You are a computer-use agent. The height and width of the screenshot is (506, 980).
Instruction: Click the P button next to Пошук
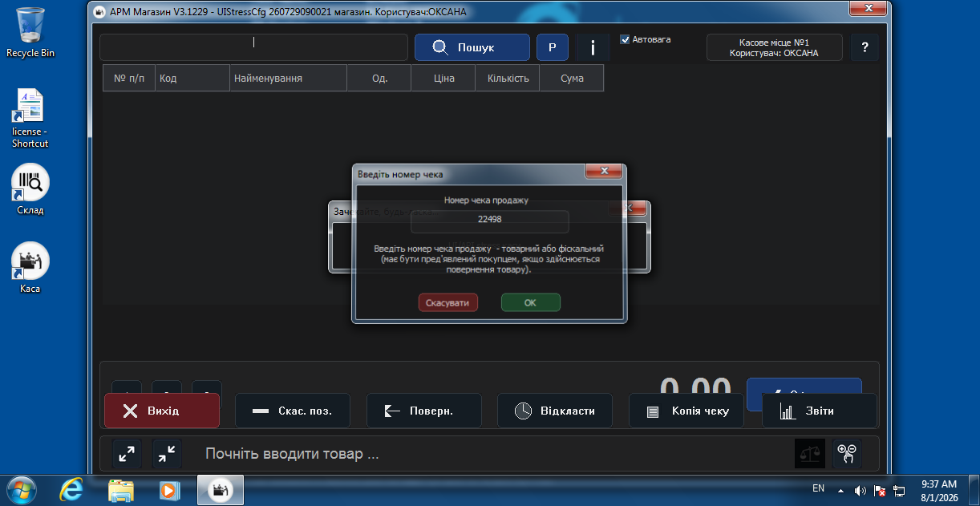(x=552, y=47)
